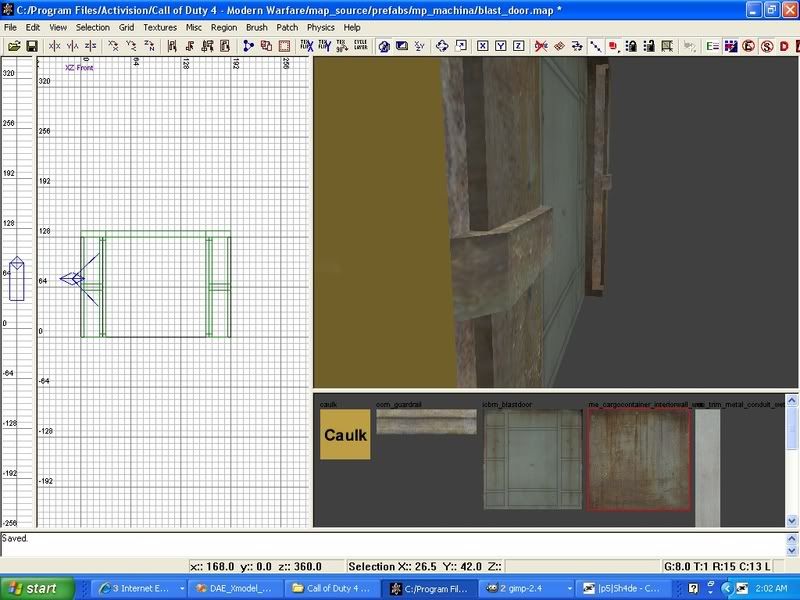This screenshot has width=800, height=600.
Task: Open the Misc menu
Action: 193,28
